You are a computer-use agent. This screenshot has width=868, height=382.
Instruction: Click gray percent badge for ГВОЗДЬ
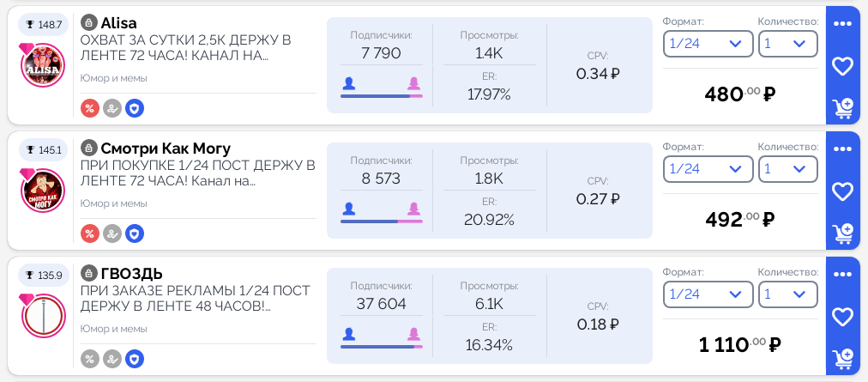(x=90, y=359)
